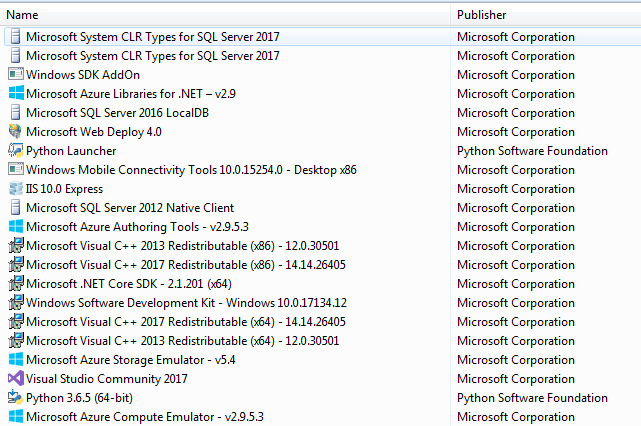641x426 pixels.
Task: Select the Python 3.6.5 (64-bit) icon
Action: [x=16, y=398]
